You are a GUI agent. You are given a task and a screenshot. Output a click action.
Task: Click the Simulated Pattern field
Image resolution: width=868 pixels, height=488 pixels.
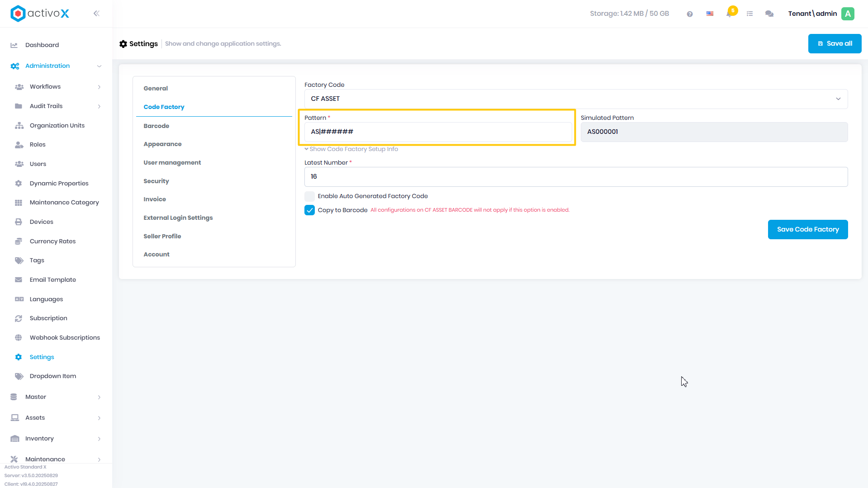pos(714,132)
